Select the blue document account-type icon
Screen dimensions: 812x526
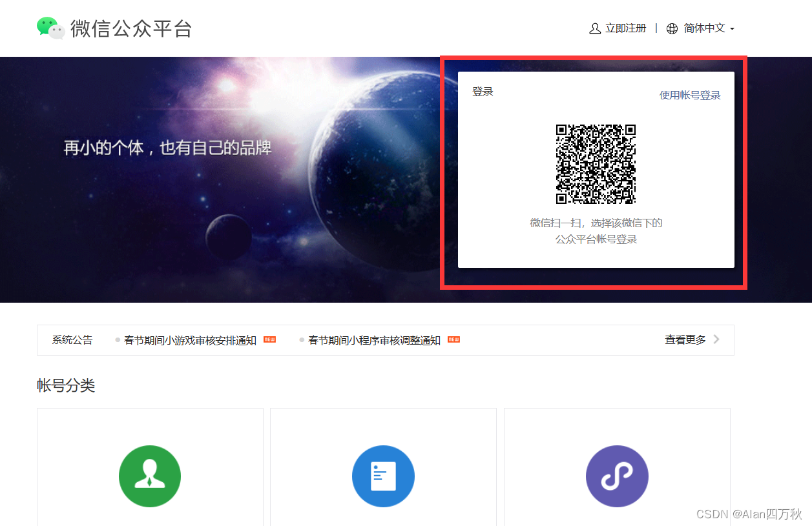click(x=383, y=477)
